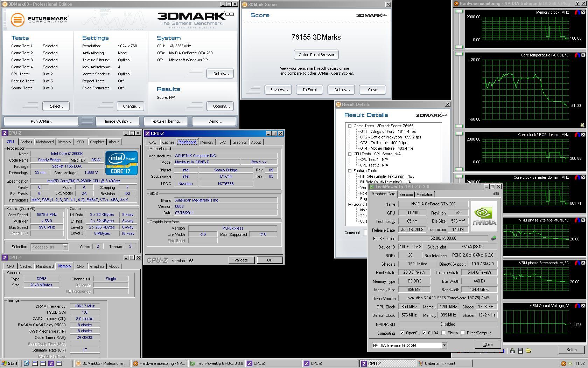Click the help question mark in Hardware monitoring title
This screenshot has height=368, width=588.
577,4
